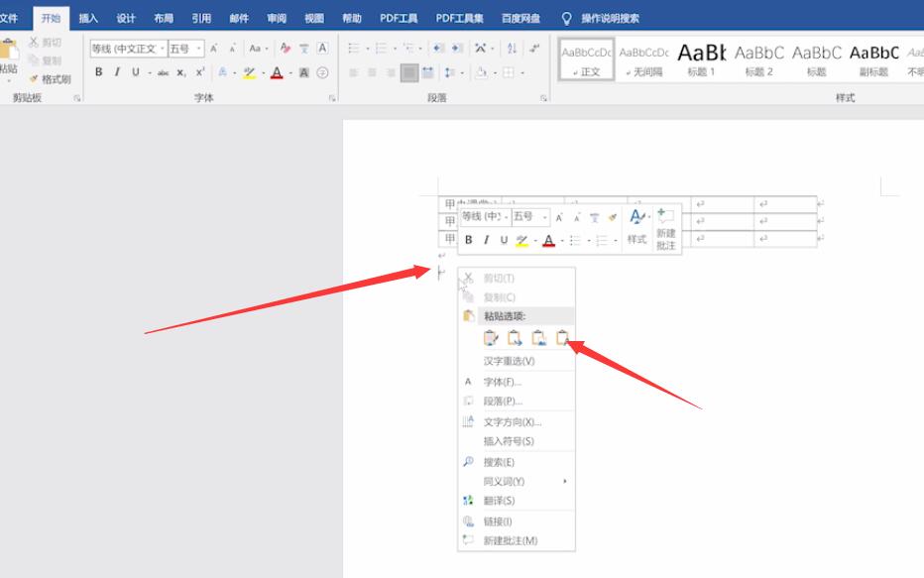Click the Enclosed Character (带圈字符) icon
This screenshot has height=578, width=924.
pos(322,73)
